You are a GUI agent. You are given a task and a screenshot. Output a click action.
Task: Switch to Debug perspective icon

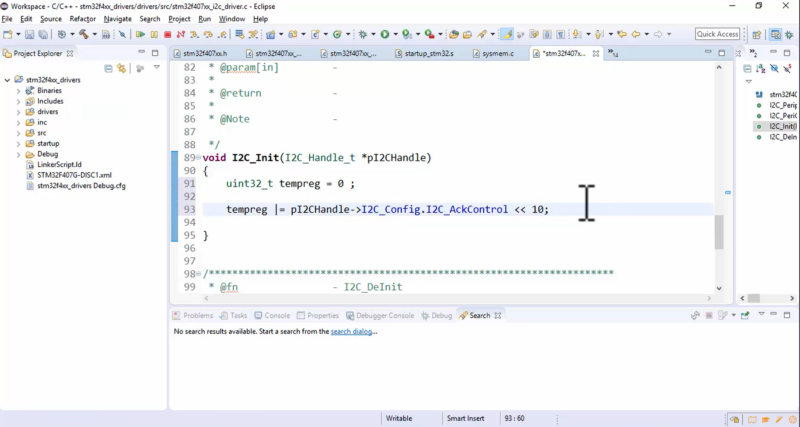[789, 34]
